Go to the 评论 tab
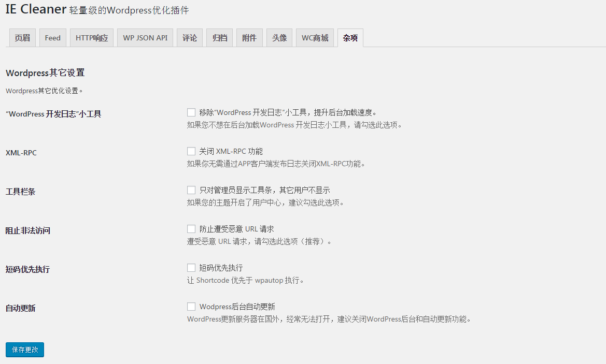Viewport: 606px width, 364px height. tap(190, 38)
